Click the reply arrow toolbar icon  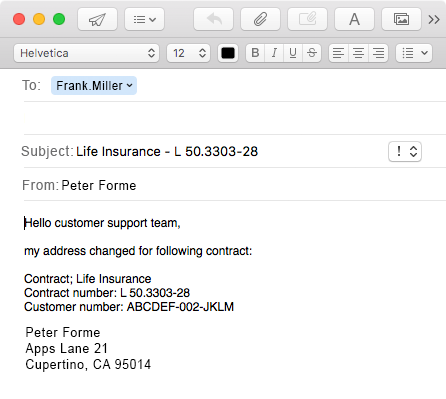[x=213, y=19]
